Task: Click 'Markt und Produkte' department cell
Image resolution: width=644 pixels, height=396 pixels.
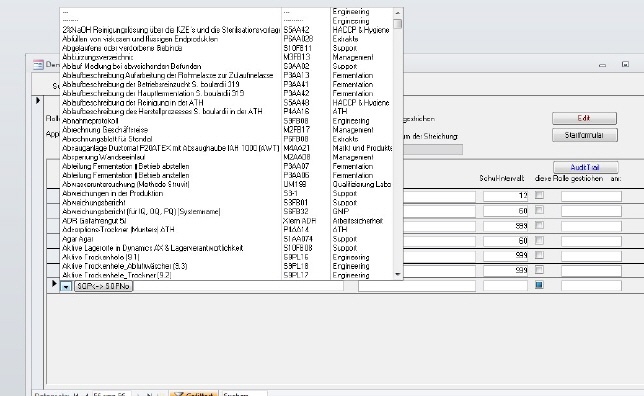Action: [x=362, y=148]
